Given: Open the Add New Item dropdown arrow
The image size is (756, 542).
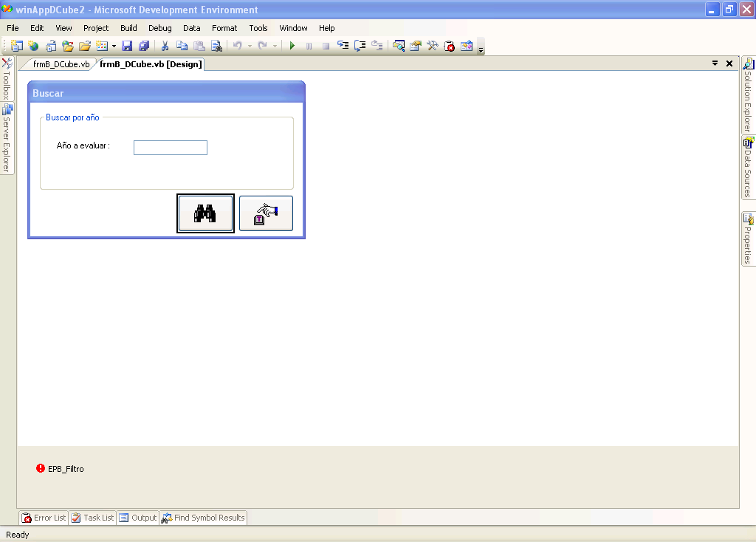Looking at the screenshot, I should 114,46.
